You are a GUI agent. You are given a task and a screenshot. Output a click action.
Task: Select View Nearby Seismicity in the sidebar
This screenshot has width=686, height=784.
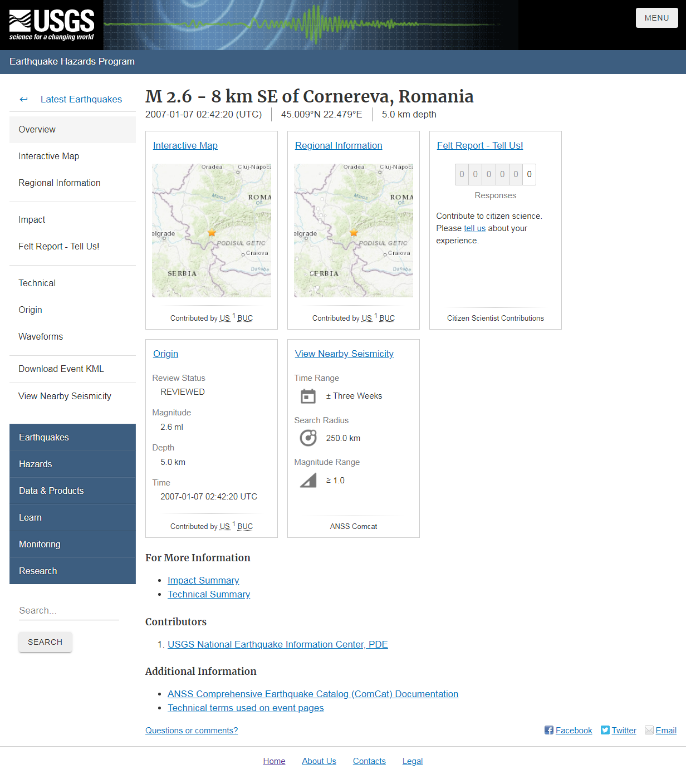tap(72, 396)
